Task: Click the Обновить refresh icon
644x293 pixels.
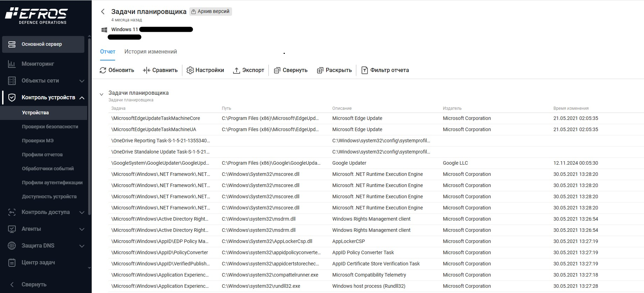Action: coord(103,70)
